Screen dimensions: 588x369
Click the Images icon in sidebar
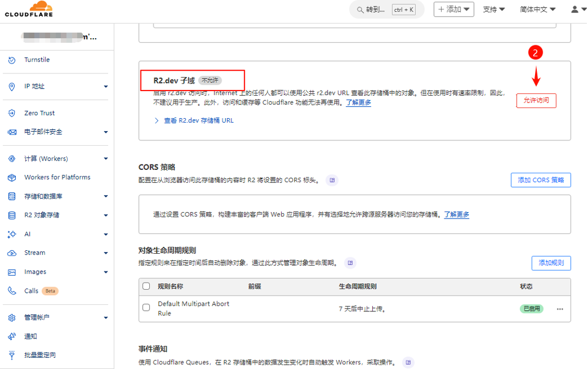pos(12,272)
